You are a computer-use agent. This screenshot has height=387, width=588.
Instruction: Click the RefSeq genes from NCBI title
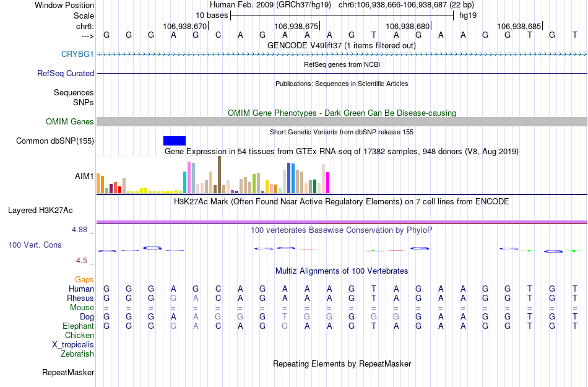tap(342, 64)
